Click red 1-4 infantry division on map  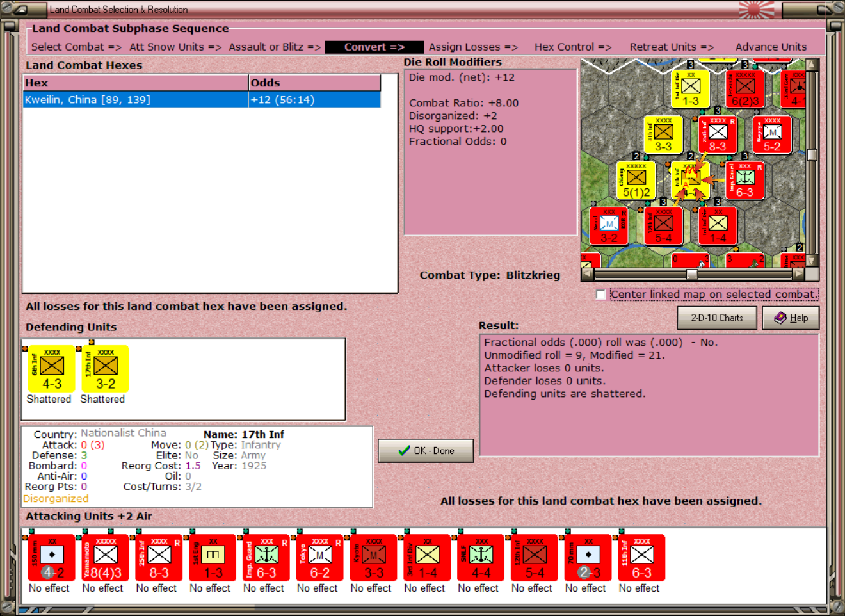point(718,226)
